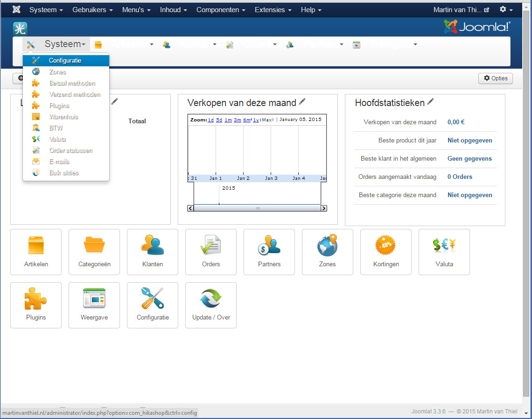Click Niet opgegeven beside Beste categorie deze maand
The width and height of the screenshot is (532, 419).
469,195
